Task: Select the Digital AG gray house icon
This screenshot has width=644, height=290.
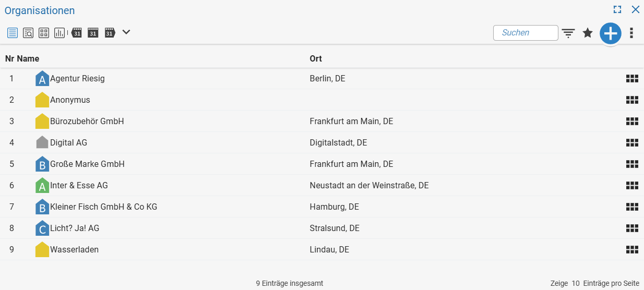Action: [42, 142]
